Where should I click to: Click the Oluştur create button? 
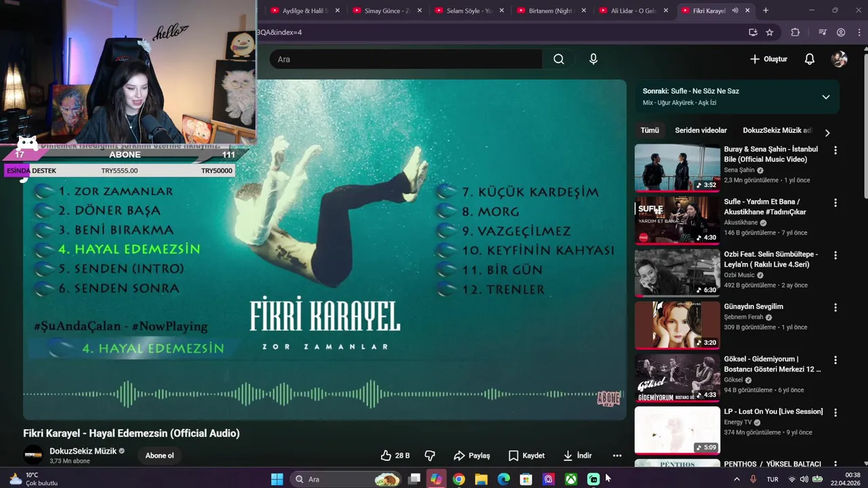coord(768,59)
